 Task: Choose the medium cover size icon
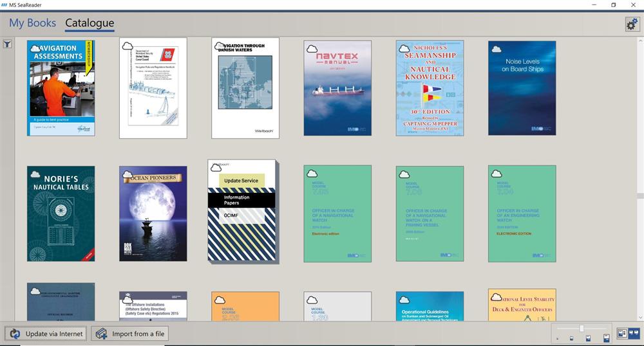588,338
